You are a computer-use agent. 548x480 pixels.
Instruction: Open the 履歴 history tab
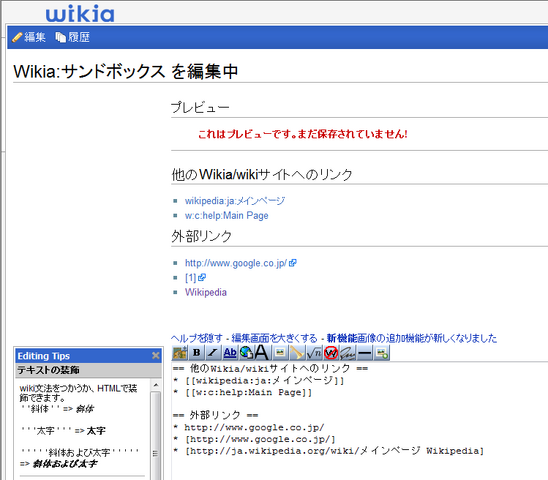point(73,37)
